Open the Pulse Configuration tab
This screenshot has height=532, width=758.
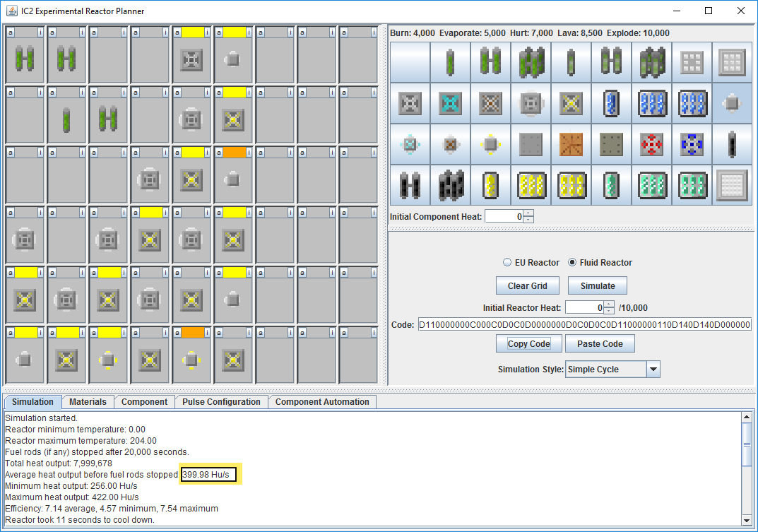pyautogui.click(x=221, y=402)
